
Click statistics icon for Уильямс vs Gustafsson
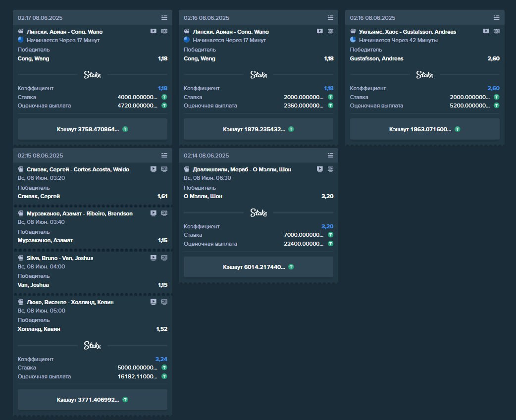click(x=497, y=31)
